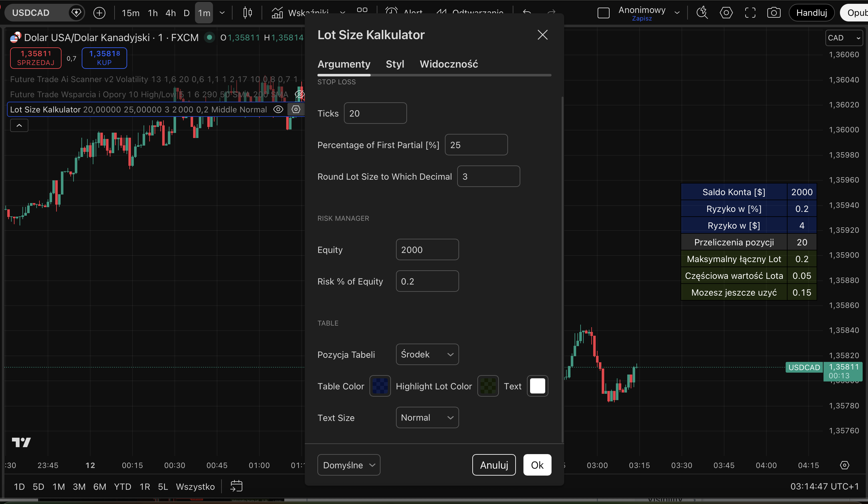This screenshot has width=868, height=504.
Task: Expand the Text Size dropdown
Action: click(x=427, y=417)
